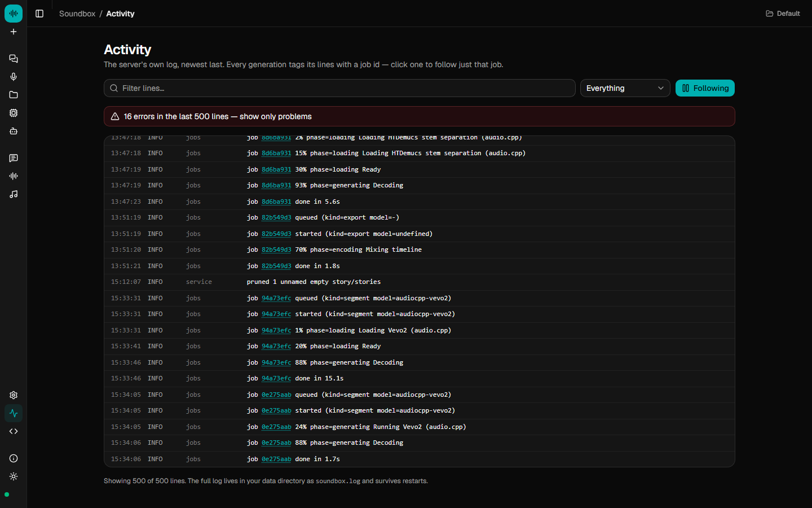The height and width of the screenshot is (508, 812).
Task: Open the audio waveform icon in sidebar
Action: click(x=14, y=176)
